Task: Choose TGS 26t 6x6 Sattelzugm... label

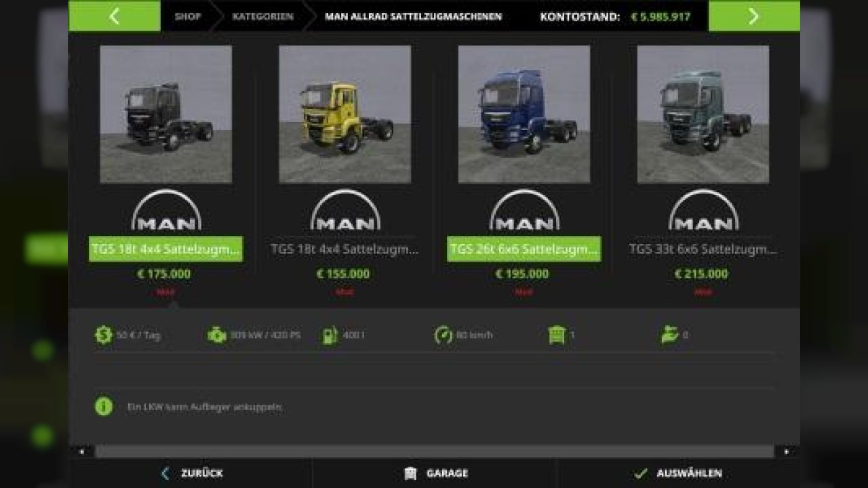Action: click(x=524, y=249)
